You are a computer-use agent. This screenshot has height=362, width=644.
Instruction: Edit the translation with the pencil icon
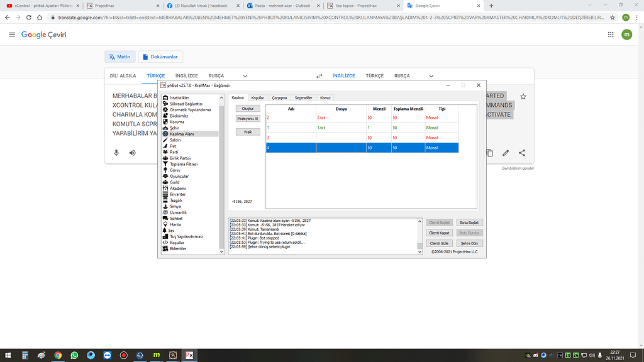tap(506, 153)
